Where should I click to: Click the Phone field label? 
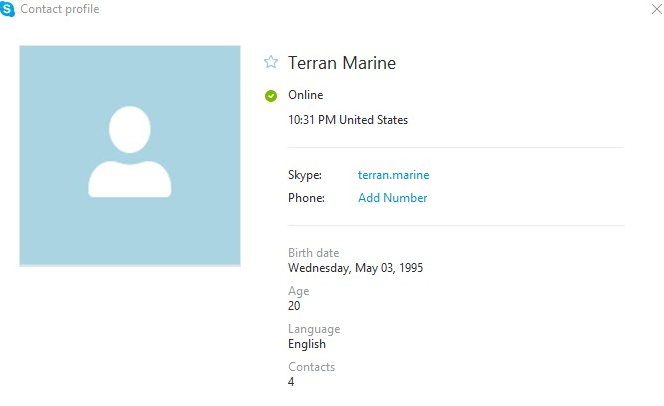tap(306, 198)
